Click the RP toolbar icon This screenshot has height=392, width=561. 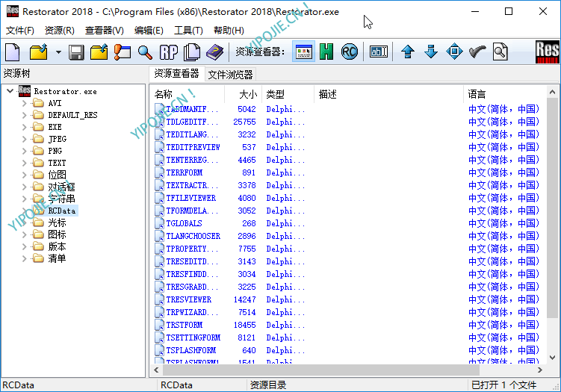[x=169, y=52]
